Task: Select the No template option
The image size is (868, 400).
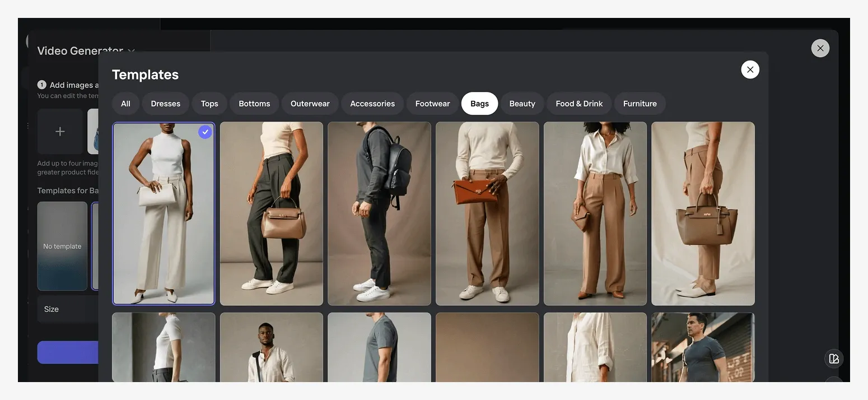Action: coord(62,246)
